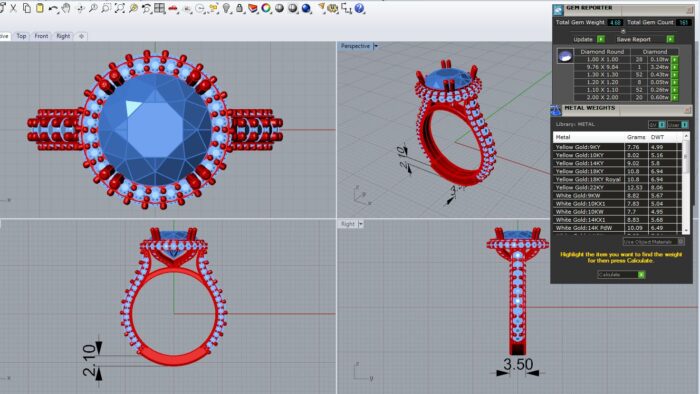Open the four-viewport layout icon
The image size is (700, 394).
[160, 8]
